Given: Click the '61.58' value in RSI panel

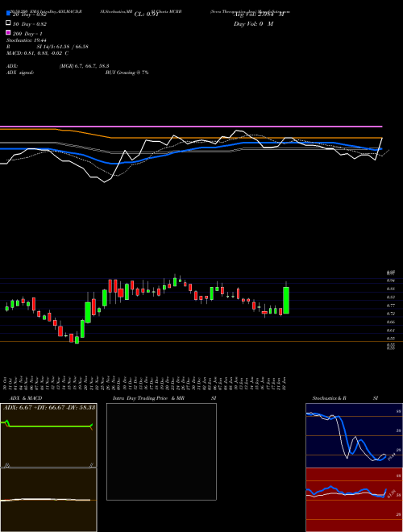Looking at the screenshot, I should pyautogui.click(x=393, y=494).
